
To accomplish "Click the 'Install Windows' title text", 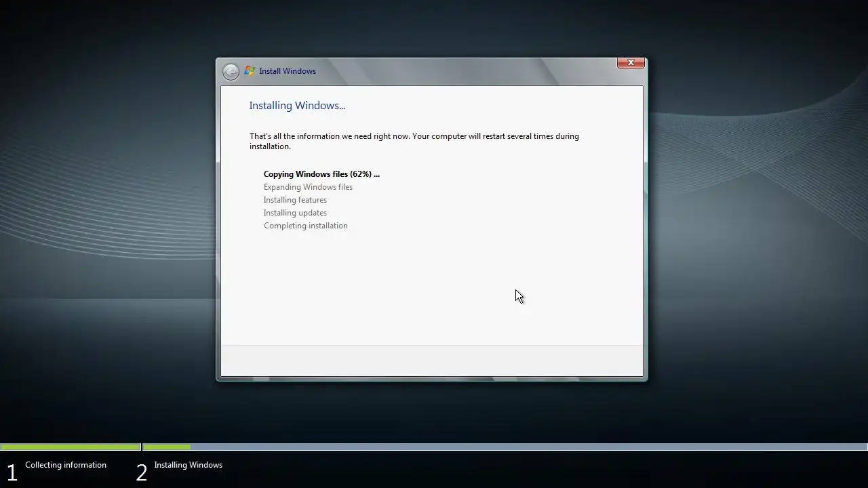I will (288, 71).
